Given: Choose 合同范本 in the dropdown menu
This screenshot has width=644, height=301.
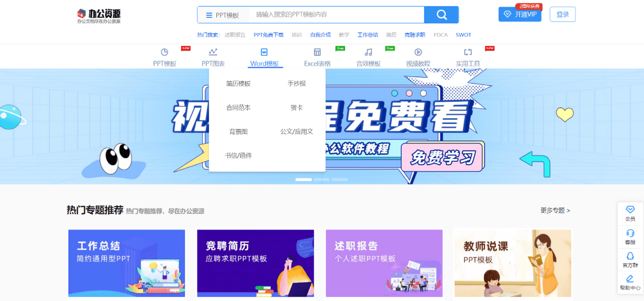Looking at the screenshot, I should [x=238, y=107].
